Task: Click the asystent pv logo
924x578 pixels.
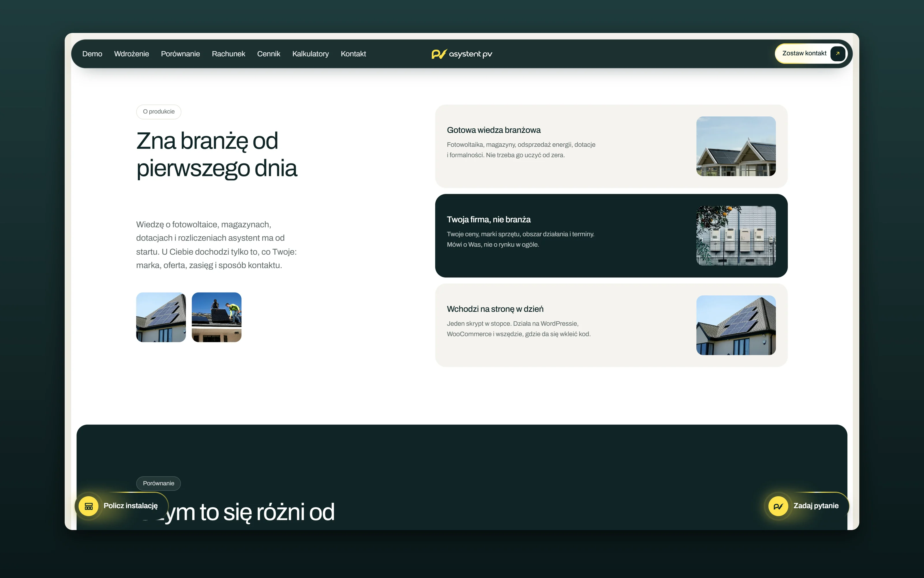Action: 462,54
